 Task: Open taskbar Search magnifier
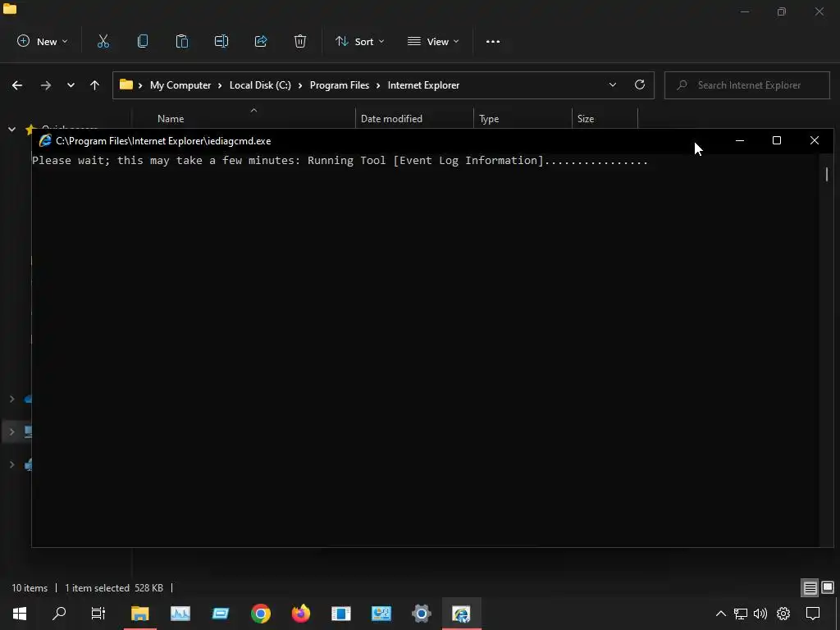coord(59,614)
